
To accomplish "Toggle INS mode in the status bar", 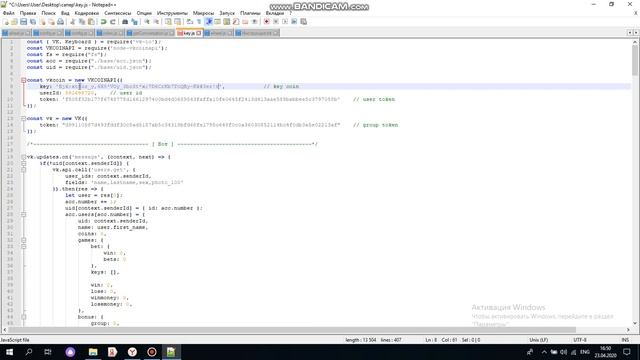I will tap(625, 340).
